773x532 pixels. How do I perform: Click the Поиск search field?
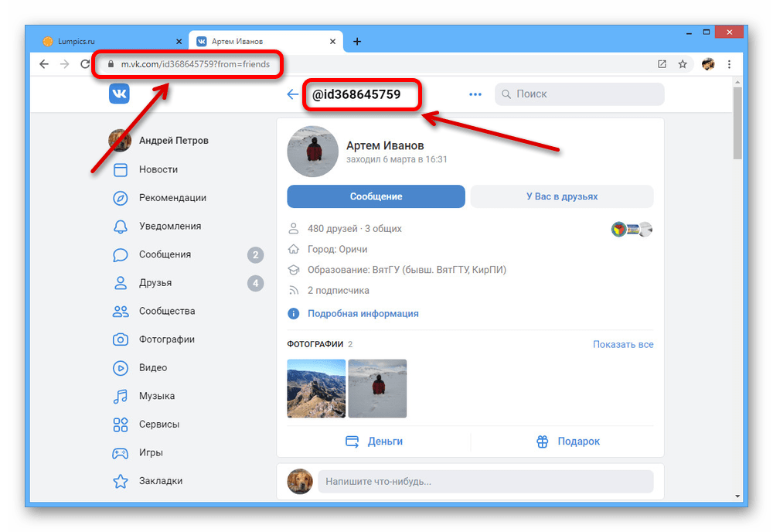(x=579, y=94)
